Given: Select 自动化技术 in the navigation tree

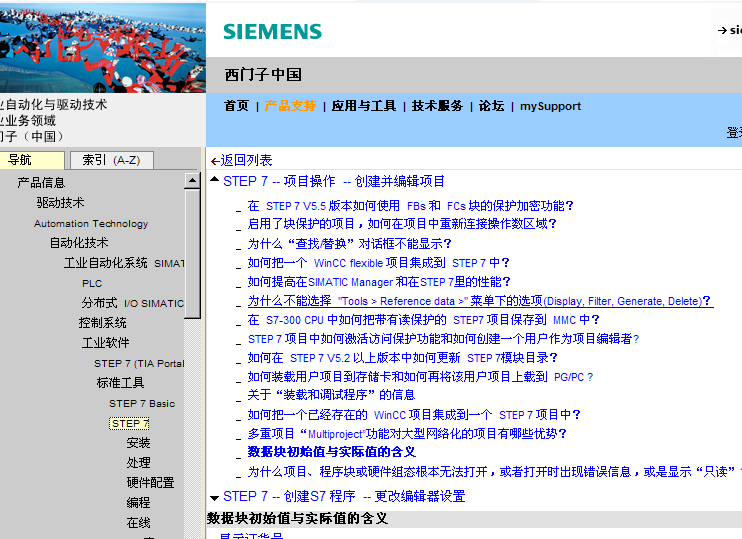Looking at the screenshot, I should pyautogui.click(x=79, y=243).
